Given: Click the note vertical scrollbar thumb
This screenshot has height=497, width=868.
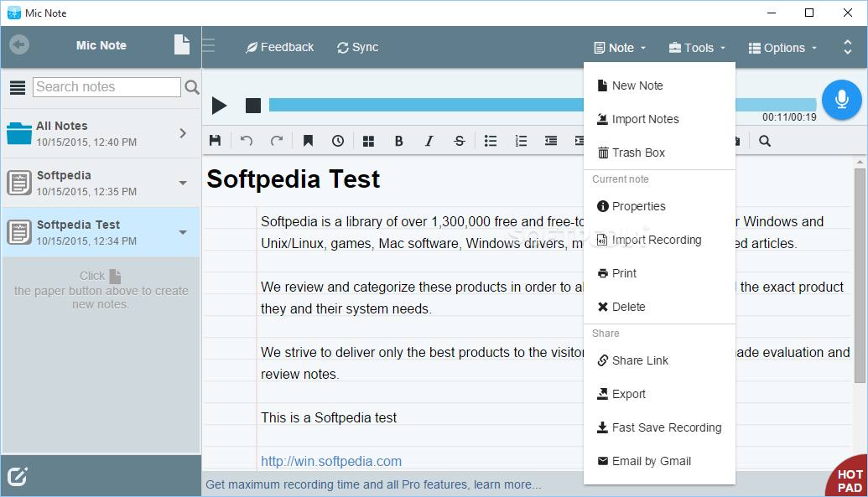Looking at the screenshot, I should tap(859, 276).
